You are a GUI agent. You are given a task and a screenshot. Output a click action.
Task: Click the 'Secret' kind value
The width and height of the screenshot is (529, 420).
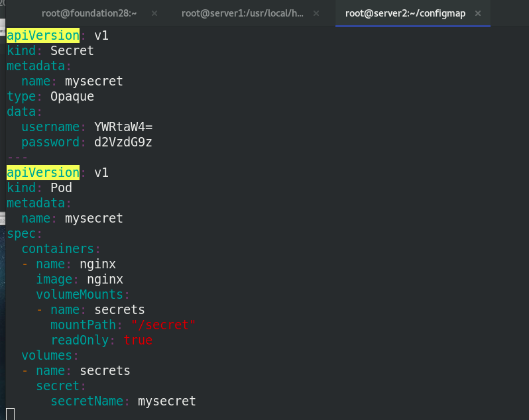pyautogui.click(x=72, y=50)
